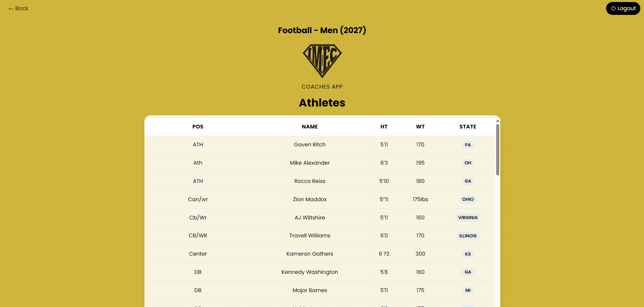This screenshot has height=307, width=644.
Task: Click the POS column header
Action: pyautogui.click(x=198, y=126)
